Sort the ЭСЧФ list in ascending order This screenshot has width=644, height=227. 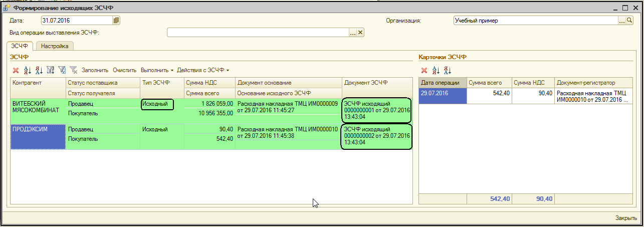click(28, 70)
